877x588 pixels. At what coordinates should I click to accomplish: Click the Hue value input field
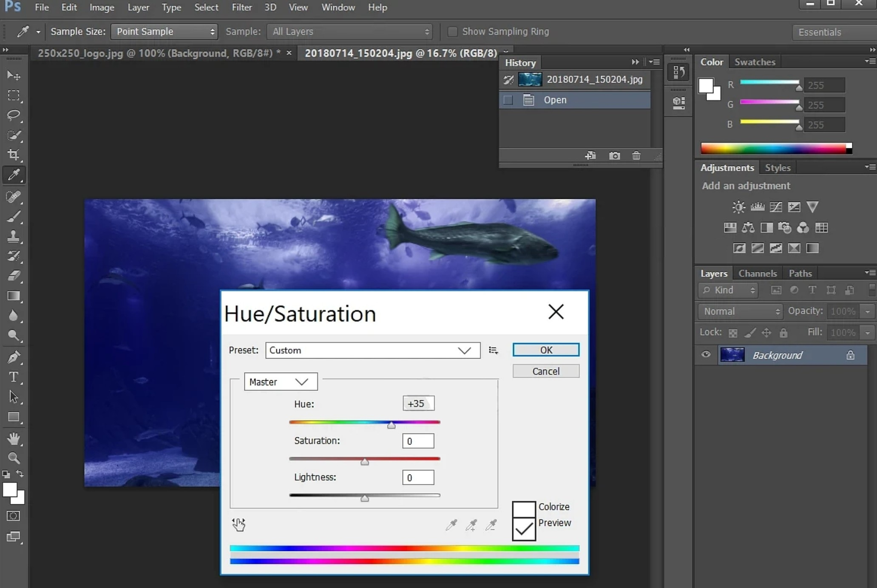click(418, 404)
